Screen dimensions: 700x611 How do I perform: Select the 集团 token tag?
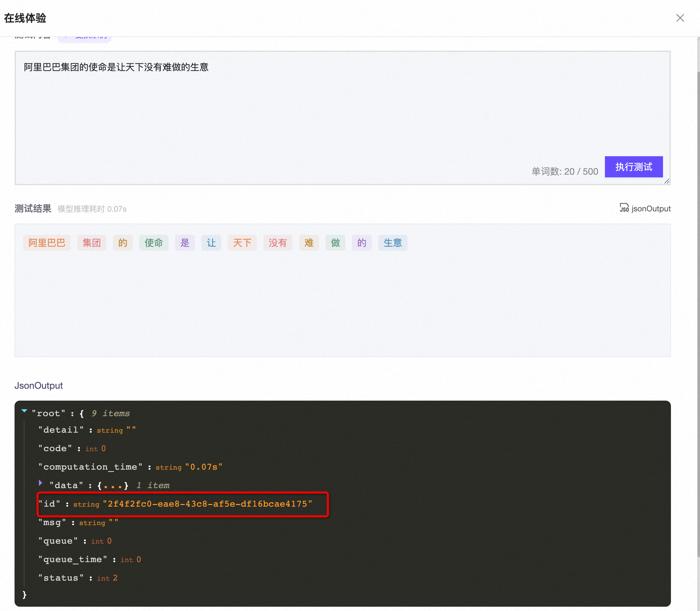[x=92, y=243]
